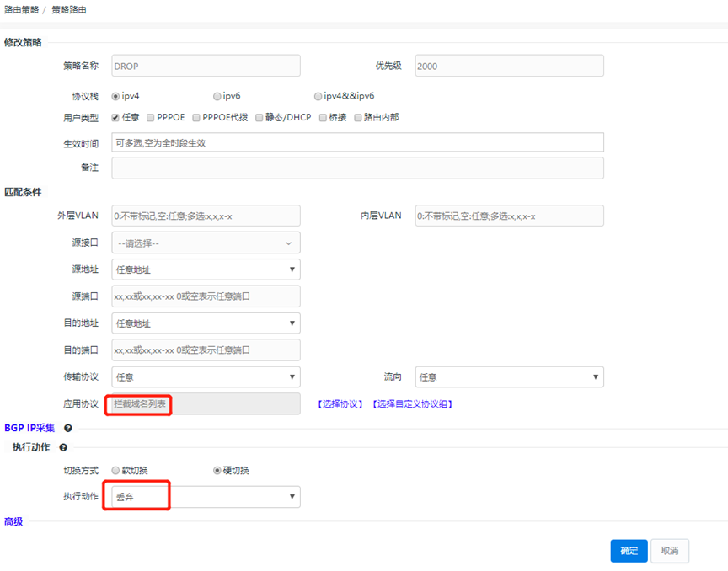Screen dimensions: 728x571
Task: Open help icon next to BGP IP采集
Action: (x=67, y=428)
